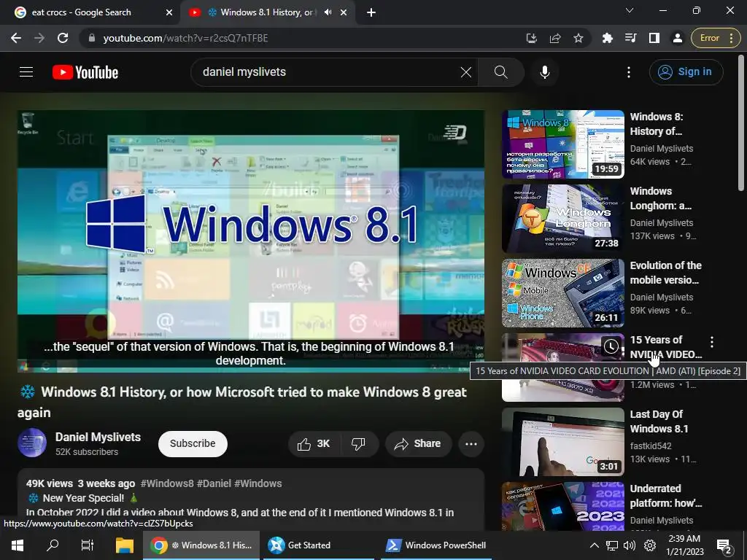This screenshot has height=560, width=747.
Task: Bookmark this tab with star icon
Action: click(578, 38)
